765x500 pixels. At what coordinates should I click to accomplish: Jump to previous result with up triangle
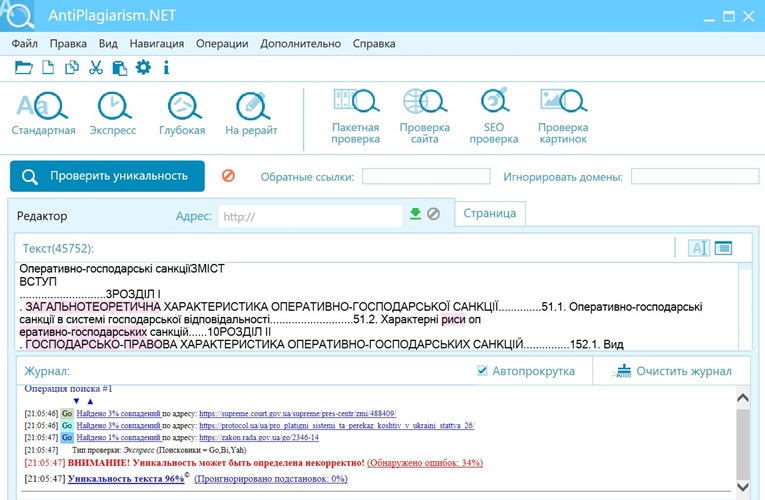pos(90,401)
